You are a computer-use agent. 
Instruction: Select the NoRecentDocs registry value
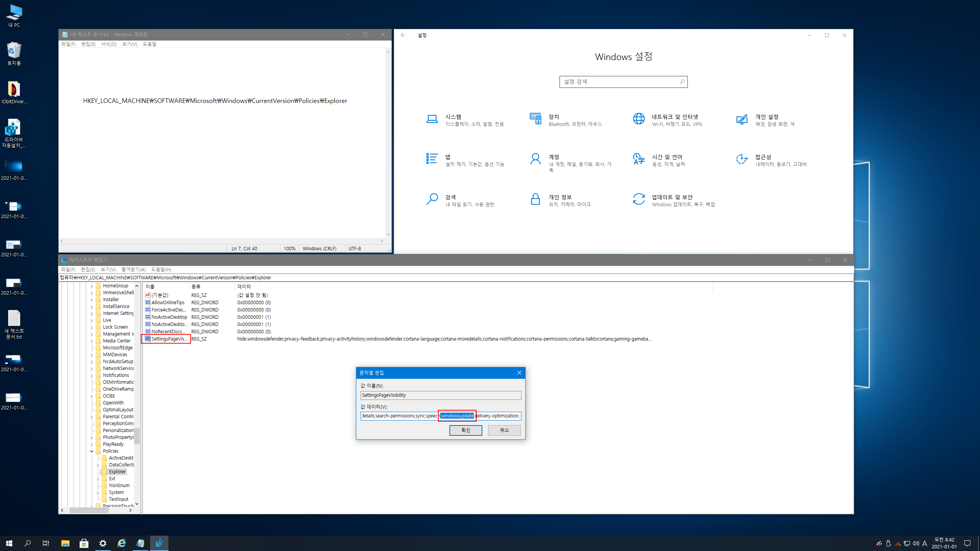point(168,332)
